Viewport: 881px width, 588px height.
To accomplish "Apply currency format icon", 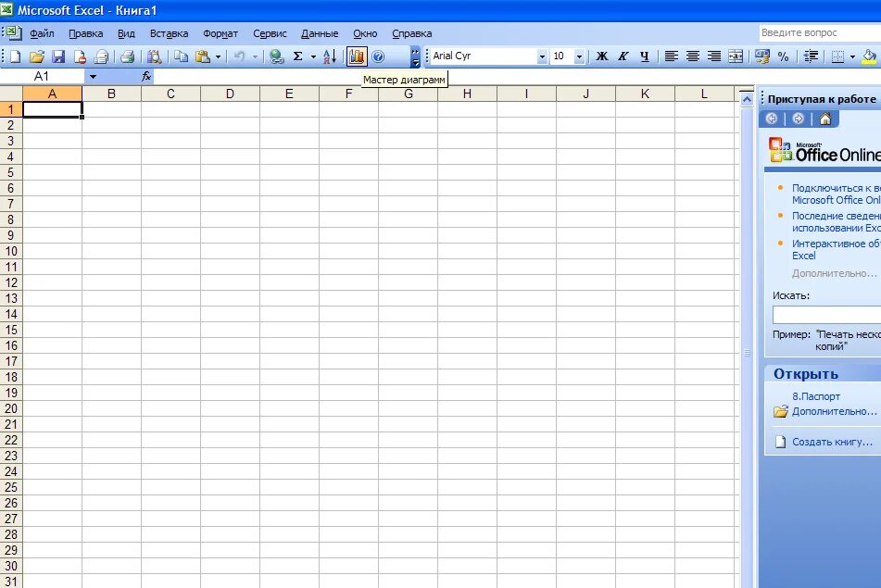I will (762, 56).
